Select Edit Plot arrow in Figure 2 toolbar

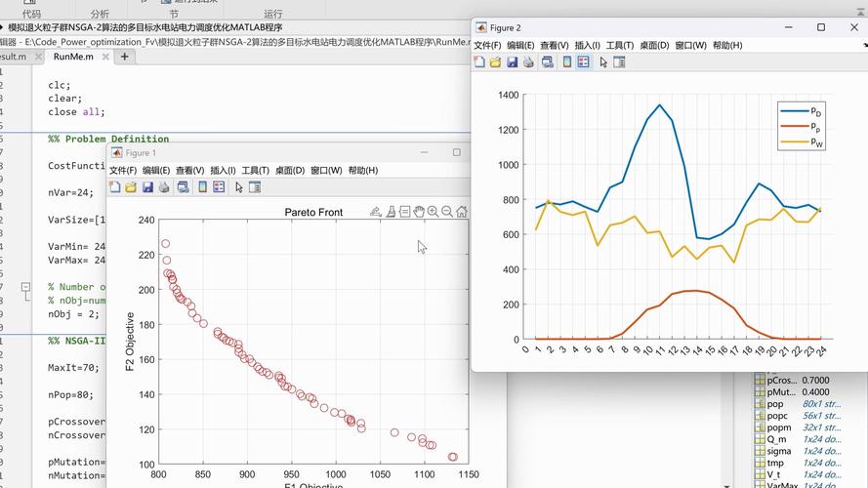coord(603,62)
